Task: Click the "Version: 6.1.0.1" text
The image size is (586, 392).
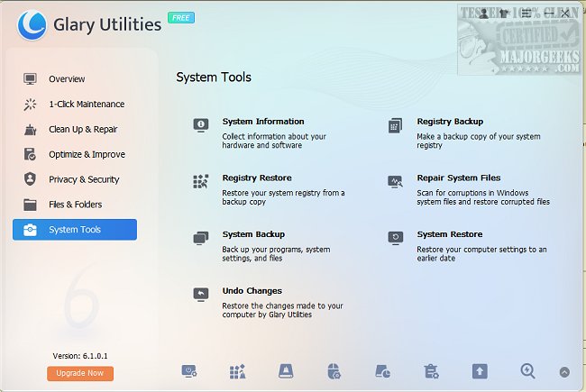Action: coord(80,356)
